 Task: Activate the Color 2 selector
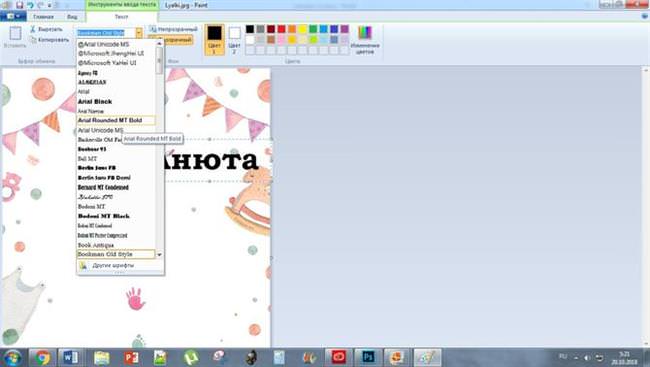click(x=234, y=40)
